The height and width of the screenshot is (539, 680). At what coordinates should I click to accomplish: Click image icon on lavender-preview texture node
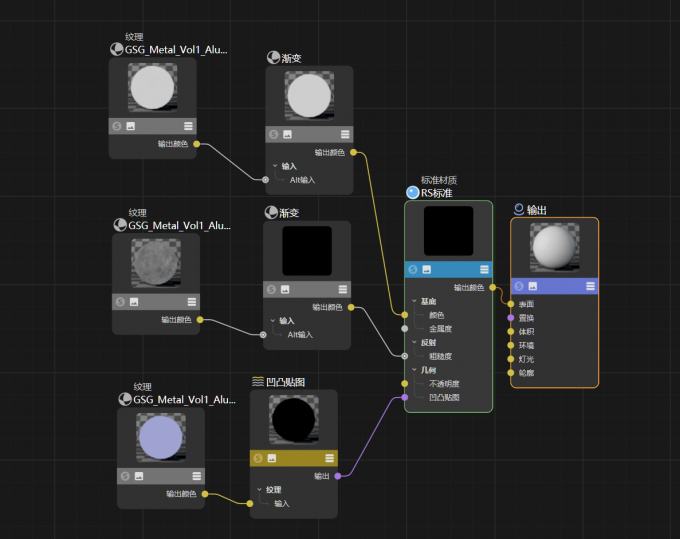tap(139, 476)
